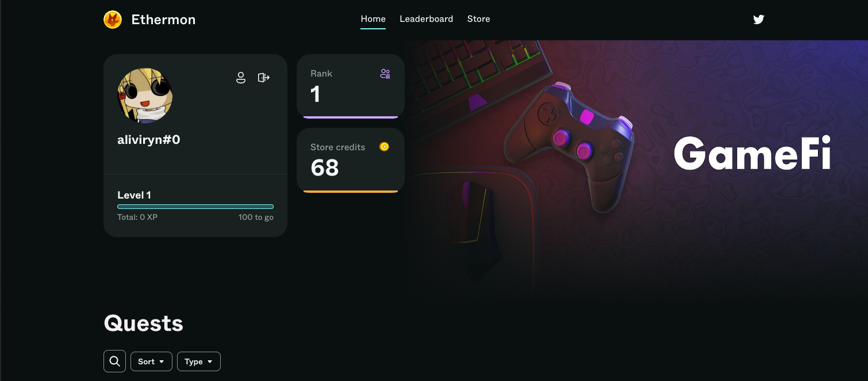Click the gold coin Store credits icon

point(384,147)
